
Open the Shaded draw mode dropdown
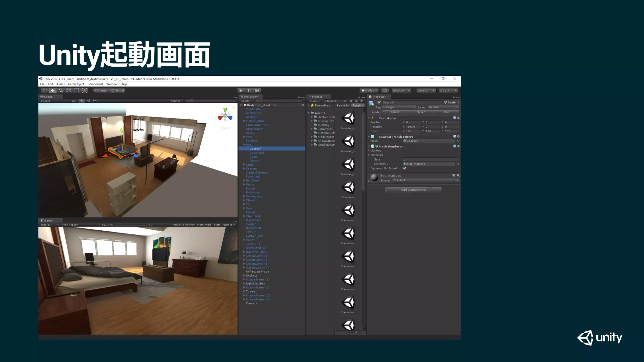click(54, 101)
